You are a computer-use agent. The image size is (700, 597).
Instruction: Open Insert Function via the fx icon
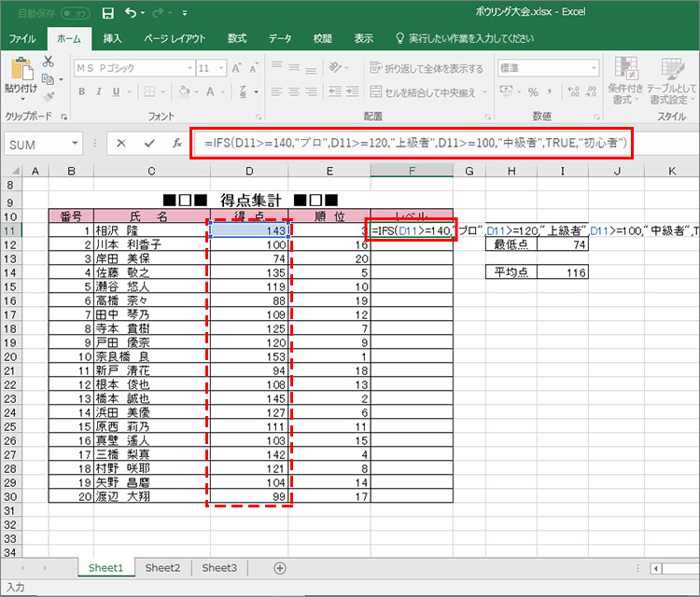[176, 144]
